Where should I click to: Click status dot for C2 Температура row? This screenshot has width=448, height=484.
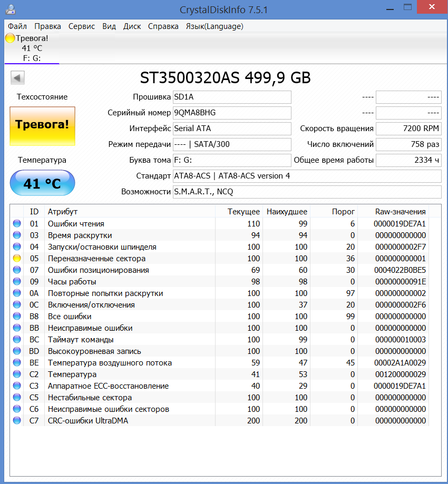(x=17, y=374)
